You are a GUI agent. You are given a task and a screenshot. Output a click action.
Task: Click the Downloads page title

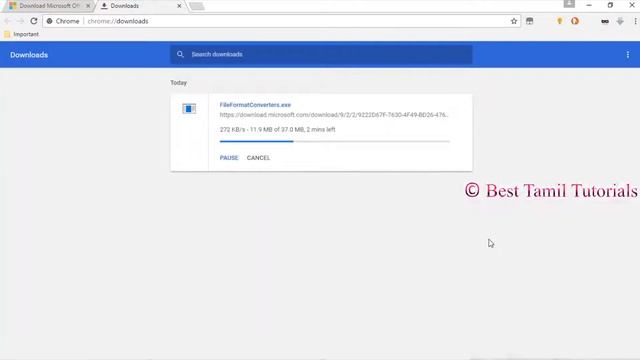(x=29, y=55)
